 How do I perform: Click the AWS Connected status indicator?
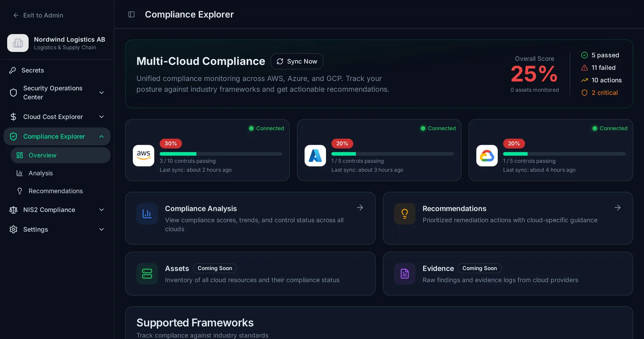click(x=266, y=128)
